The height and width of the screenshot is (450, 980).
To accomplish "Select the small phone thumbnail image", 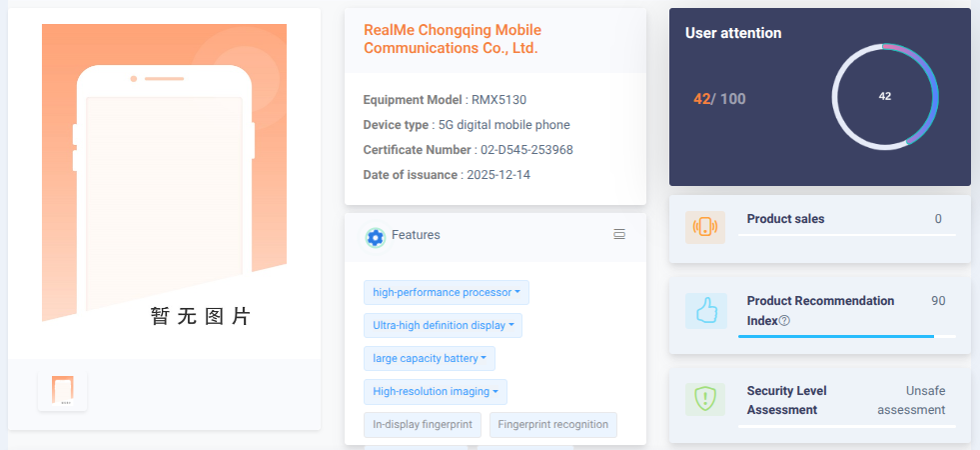I will pyautogui.click(x=62, y=390).
